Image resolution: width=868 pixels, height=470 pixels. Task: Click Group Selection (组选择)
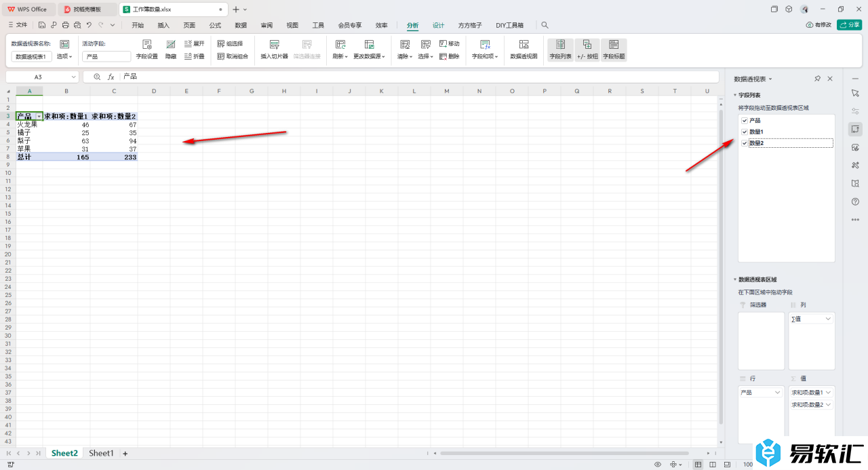click(230, 43)
